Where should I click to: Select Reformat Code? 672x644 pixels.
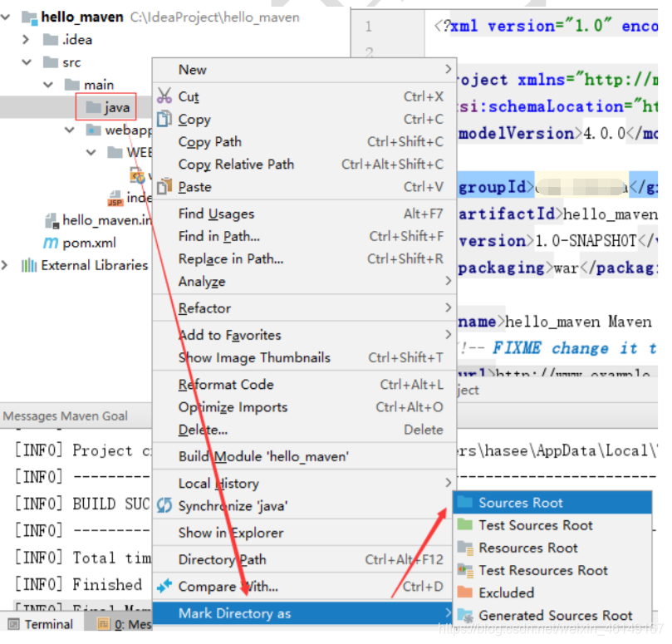(304, 384)
